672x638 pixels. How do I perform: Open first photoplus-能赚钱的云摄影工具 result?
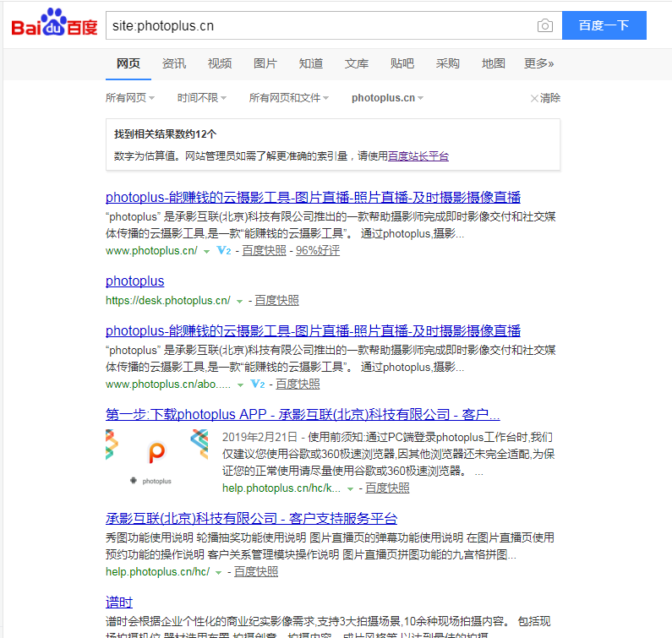tap(313, 197)
